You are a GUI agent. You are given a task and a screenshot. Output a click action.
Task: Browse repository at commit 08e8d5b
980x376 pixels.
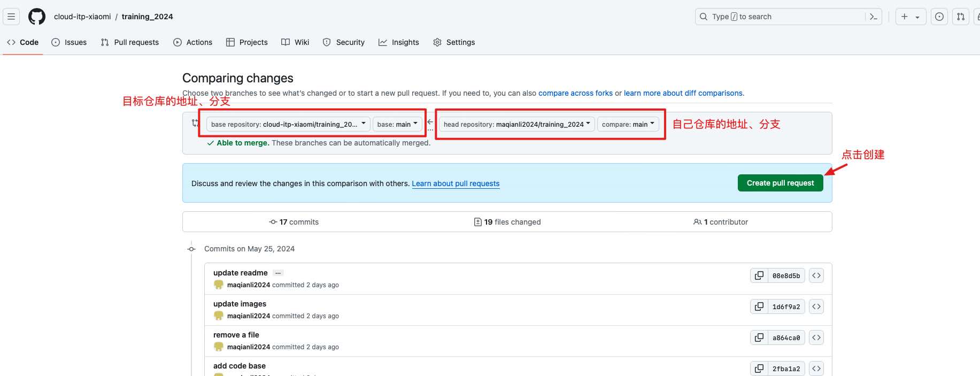pos(816,275)
